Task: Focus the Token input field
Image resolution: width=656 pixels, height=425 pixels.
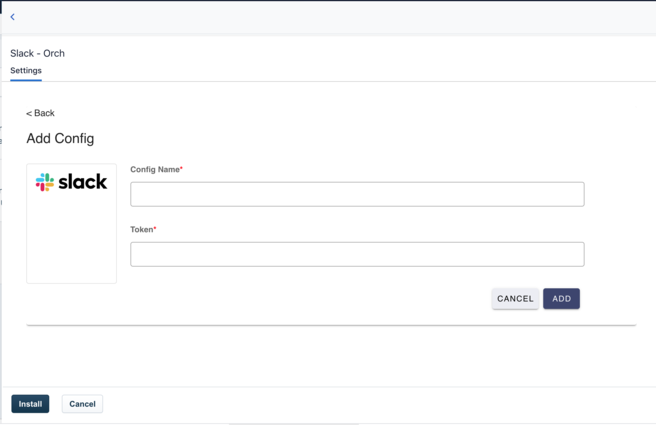Action: (357, 254)
